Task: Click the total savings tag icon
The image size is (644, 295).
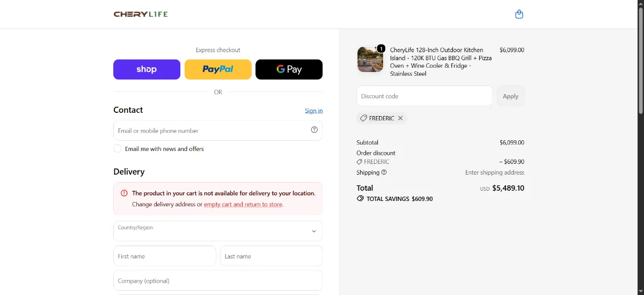Action: (x=360, y=198)
